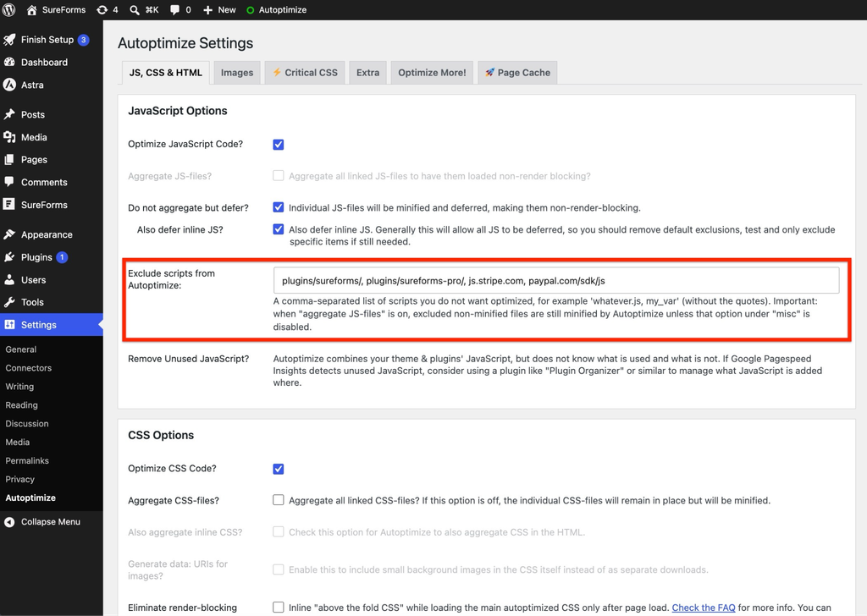
Task: Click the Appearance paintbrush icon
Action: pyautogui.click(x=9, y=234)
